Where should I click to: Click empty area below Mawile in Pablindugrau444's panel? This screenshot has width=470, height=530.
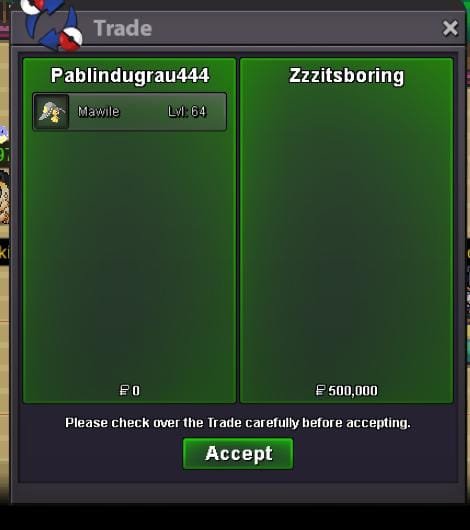130,257
